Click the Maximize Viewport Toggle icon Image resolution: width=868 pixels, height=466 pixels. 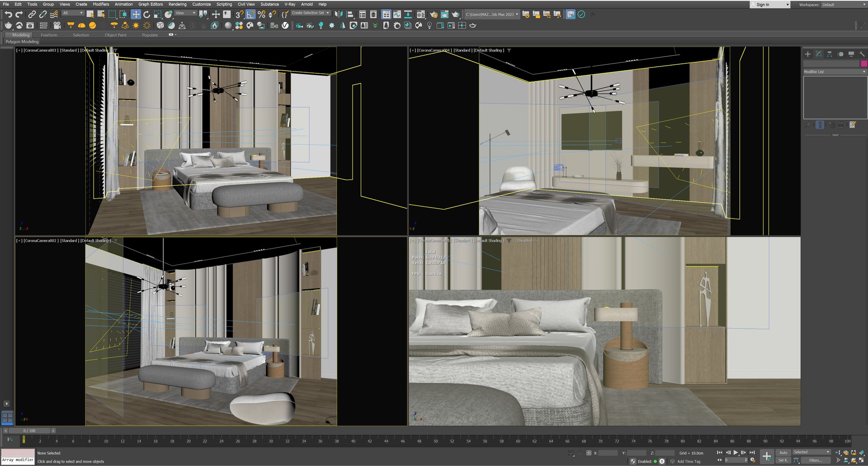[x=862, y=460]
